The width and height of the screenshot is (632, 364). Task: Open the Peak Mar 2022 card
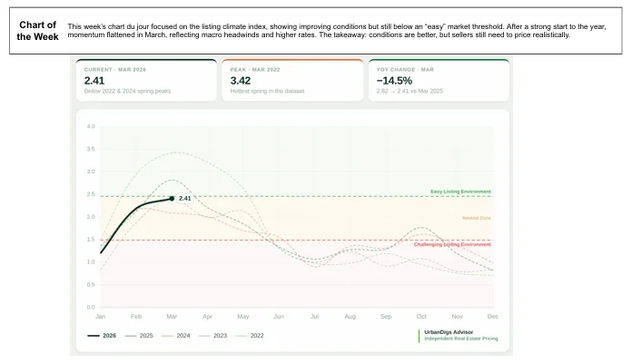coord(291,81)
